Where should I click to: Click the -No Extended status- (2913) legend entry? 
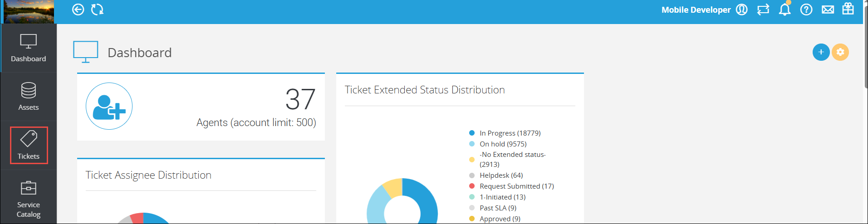coord(507,159)
